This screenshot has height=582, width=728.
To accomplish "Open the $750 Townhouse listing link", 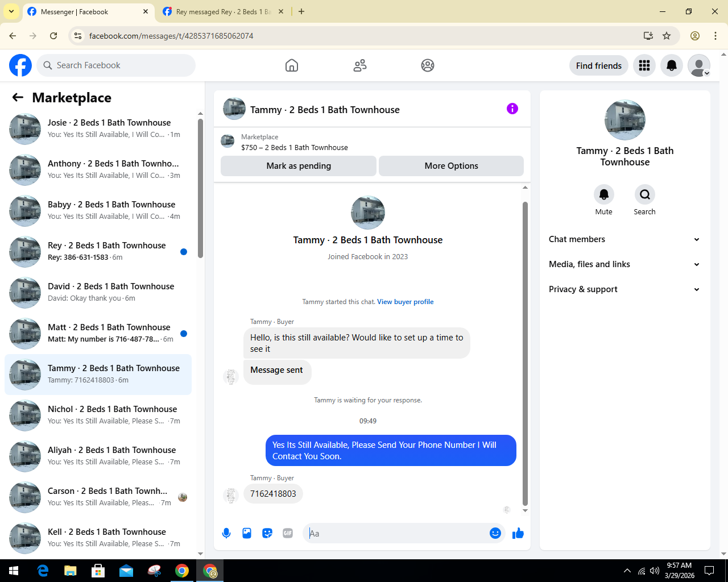I will tap(295, 147).
